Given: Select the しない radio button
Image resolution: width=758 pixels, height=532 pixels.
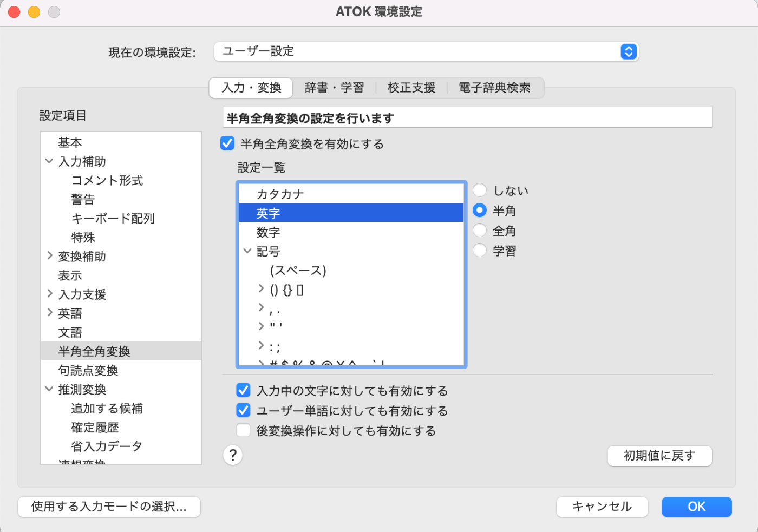Looking at the screenshot, I should [x=480, y=190].
